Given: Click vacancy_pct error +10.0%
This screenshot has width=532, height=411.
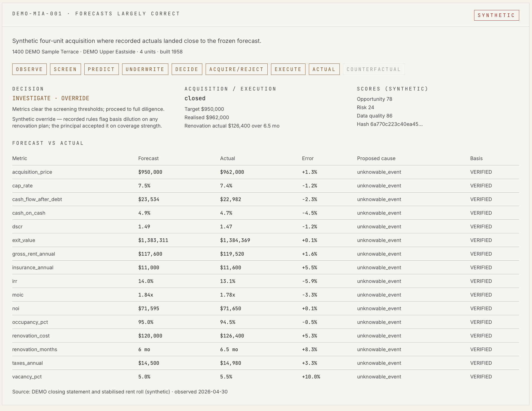Looking at the screenshot, I should 311,377.
